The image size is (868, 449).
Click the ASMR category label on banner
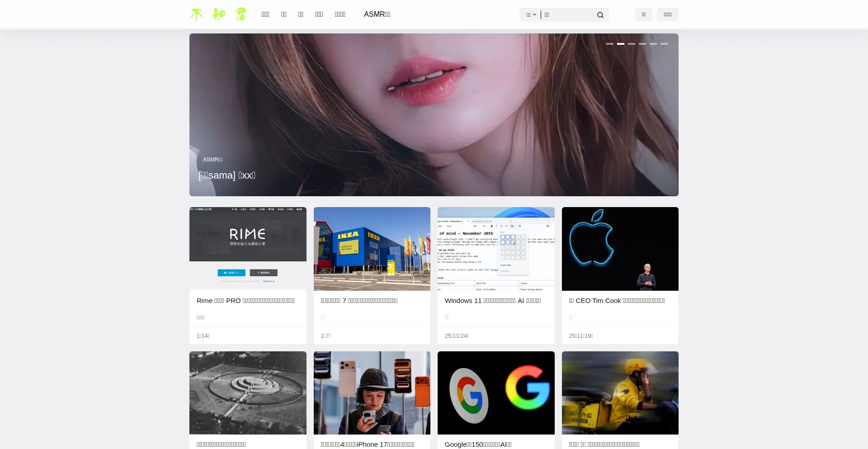pos(212,160)
